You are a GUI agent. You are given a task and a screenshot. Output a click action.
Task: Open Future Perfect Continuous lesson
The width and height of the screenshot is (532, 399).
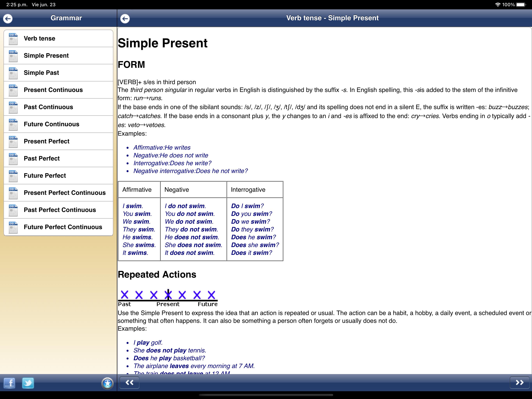click(x=58, y=227)
